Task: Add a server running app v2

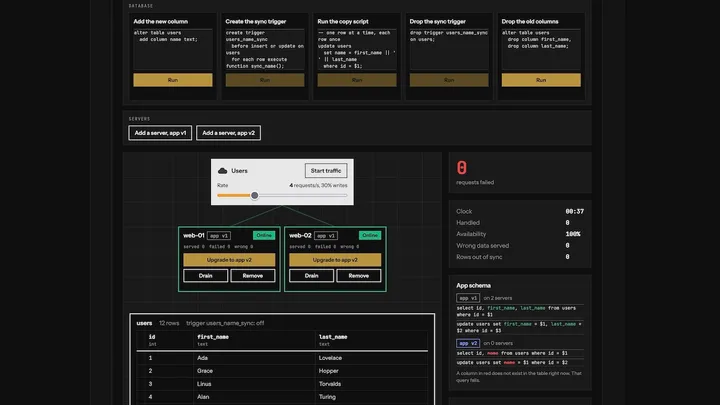Action: 228,133
